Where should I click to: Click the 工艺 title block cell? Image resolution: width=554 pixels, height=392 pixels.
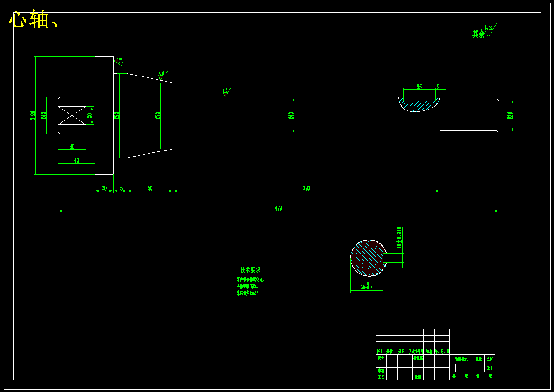click(381, 377)
